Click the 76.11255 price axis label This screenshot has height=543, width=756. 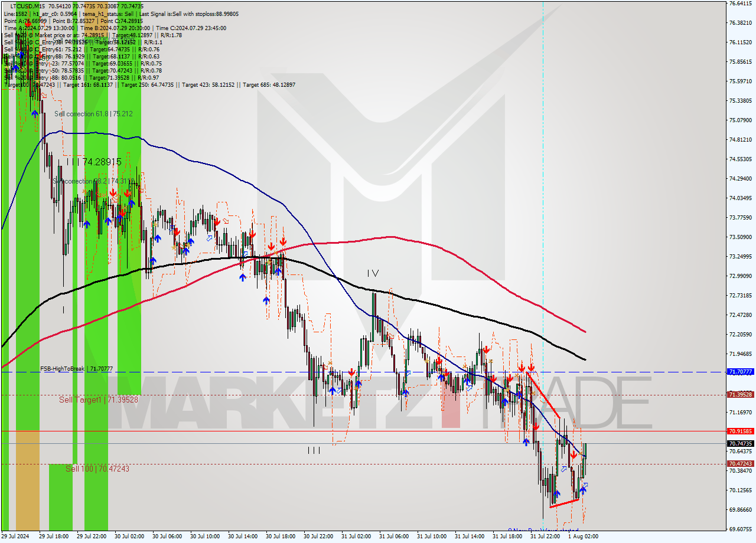pos(741,42)
